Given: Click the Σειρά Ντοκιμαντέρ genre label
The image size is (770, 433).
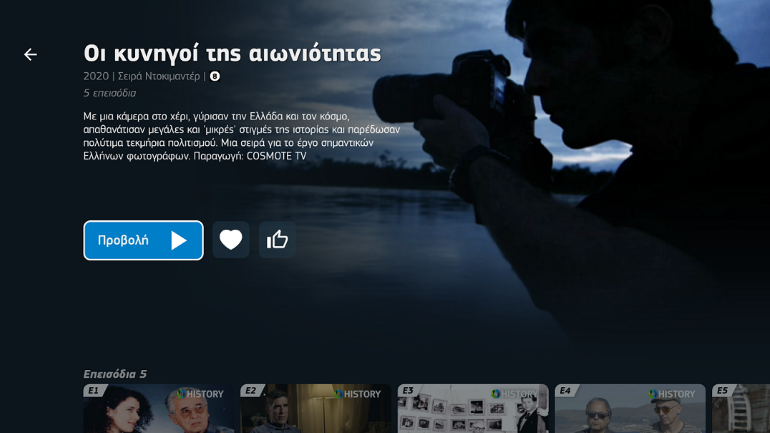Looking at the screenshot, I should 158,76.
